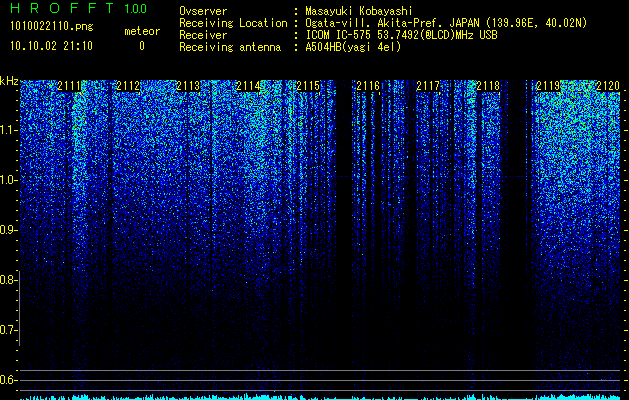Click the Ovserver label

point(203,11)
